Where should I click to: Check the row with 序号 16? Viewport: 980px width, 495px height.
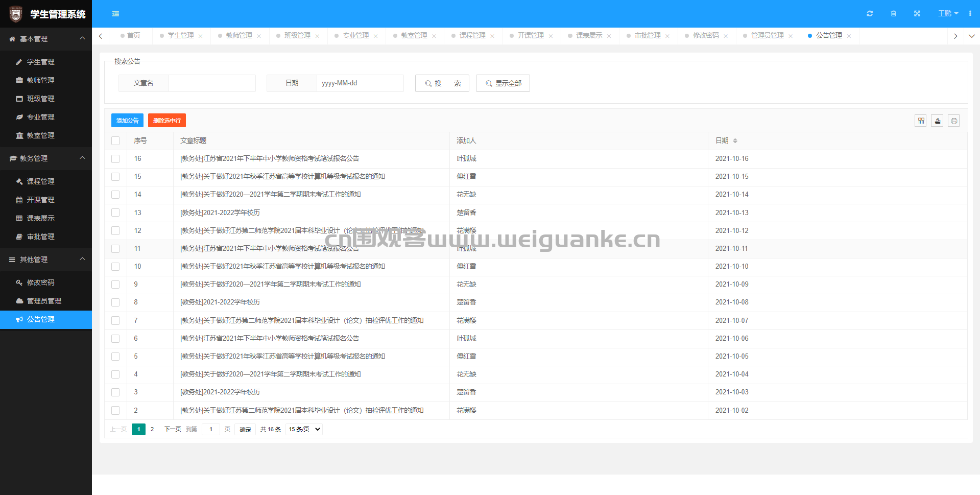(115, 159)
